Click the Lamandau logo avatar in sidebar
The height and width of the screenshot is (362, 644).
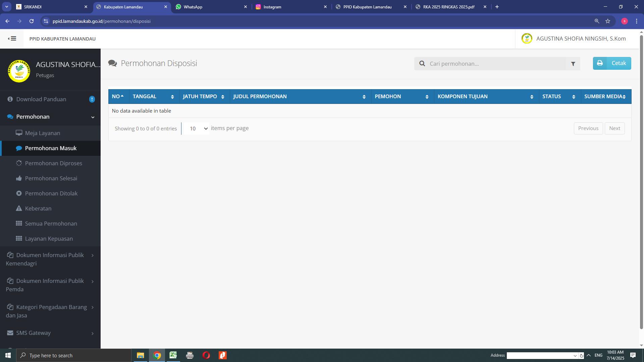coord(19,71)
